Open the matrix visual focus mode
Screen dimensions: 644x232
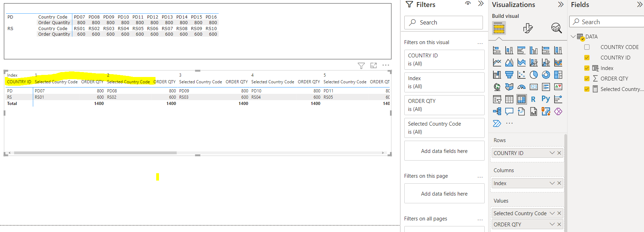374,65
